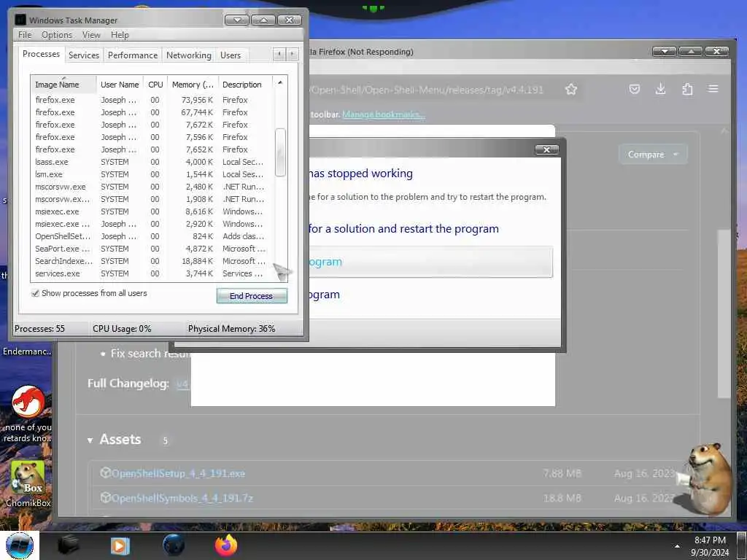Collapse the Assets section
Viewport: 747px width, 560px height.
90,440
